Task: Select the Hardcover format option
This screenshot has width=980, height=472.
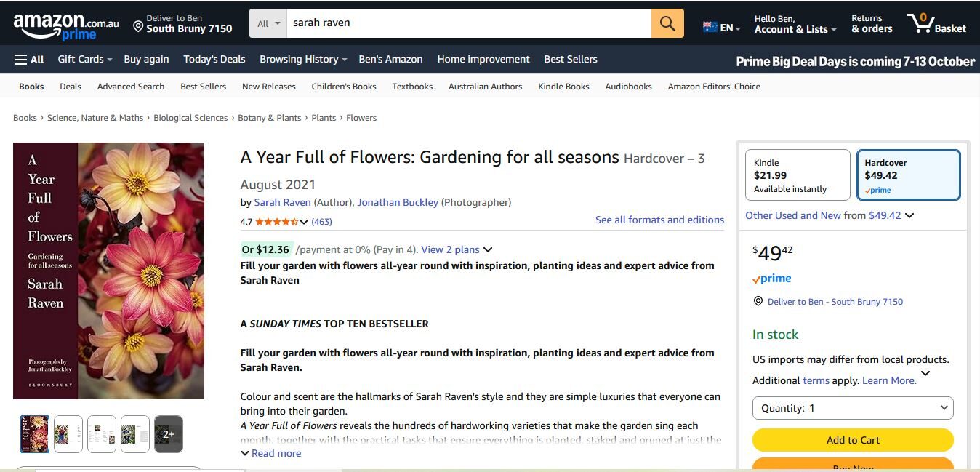Action: (909, 175)
